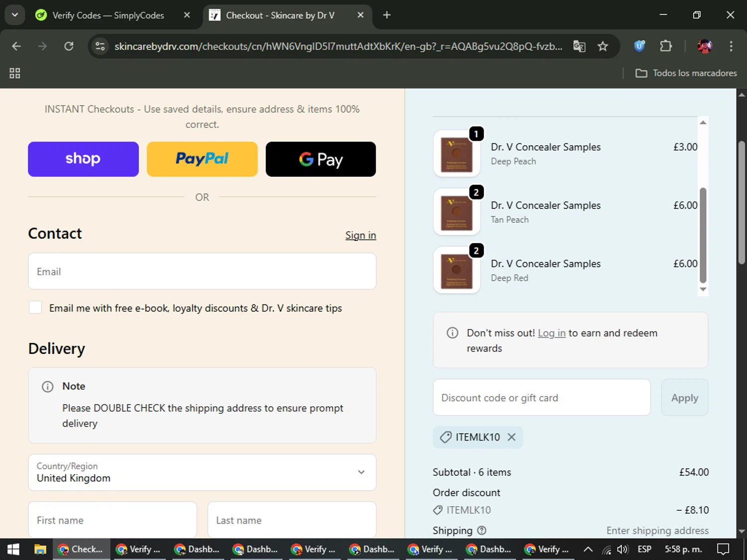Click the Tan Peach concealer thumbnail
This screenshot has height=560, width=747.
[457, 212]
